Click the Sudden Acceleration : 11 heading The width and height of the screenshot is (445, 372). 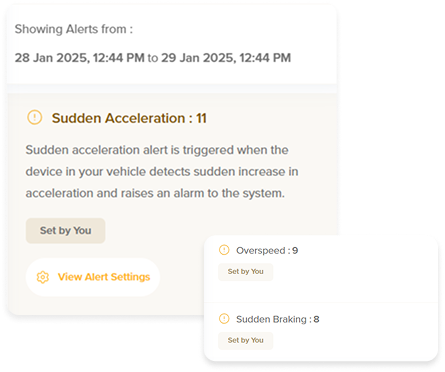tap(129, 118)
